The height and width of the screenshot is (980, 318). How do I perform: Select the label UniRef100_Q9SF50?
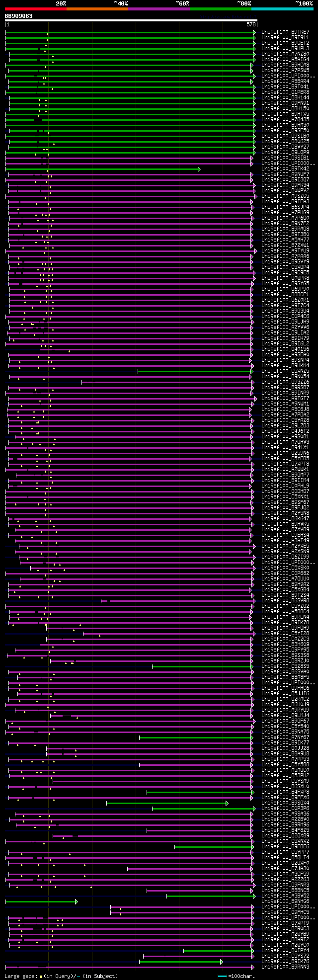[x=285, y=130]
